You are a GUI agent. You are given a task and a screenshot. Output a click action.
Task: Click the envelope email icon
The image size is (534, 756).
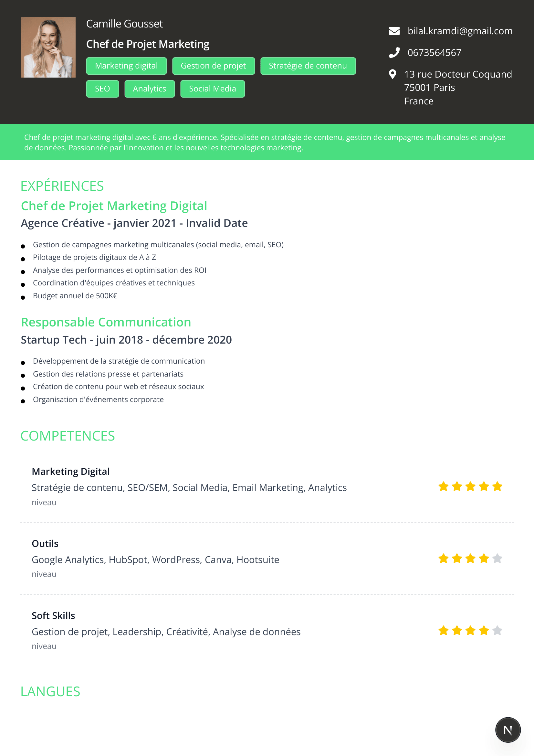(394, 31)
